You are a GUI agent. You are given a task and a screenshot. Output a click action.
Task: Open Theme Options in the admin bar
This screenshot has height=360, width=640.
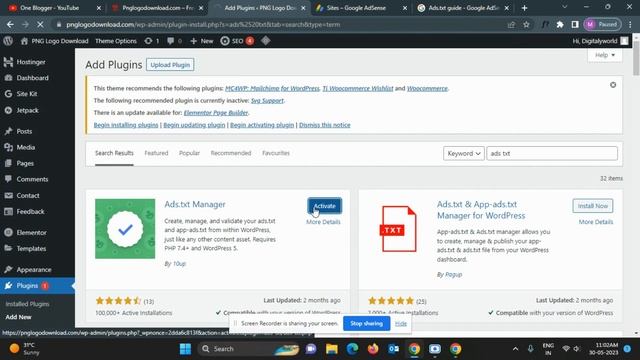click(x=116, y=41)
